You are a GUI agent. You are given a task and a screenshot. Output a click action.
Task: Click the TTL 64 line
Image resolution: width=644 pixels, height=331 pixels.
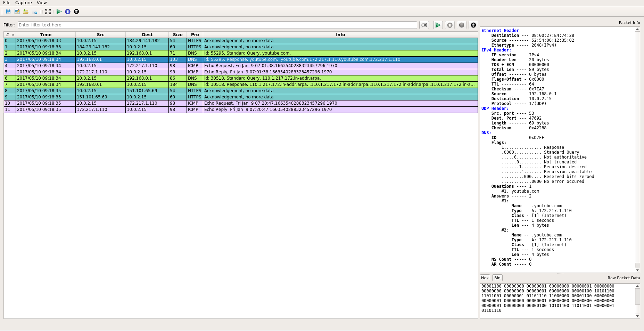[513, 84]
